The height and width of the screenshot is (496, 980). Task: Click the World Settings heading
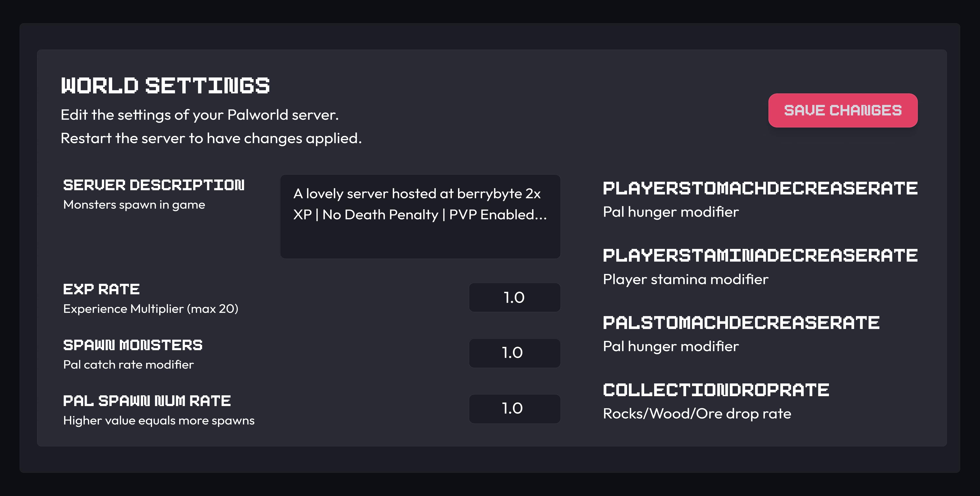click(x=166, y=86)
